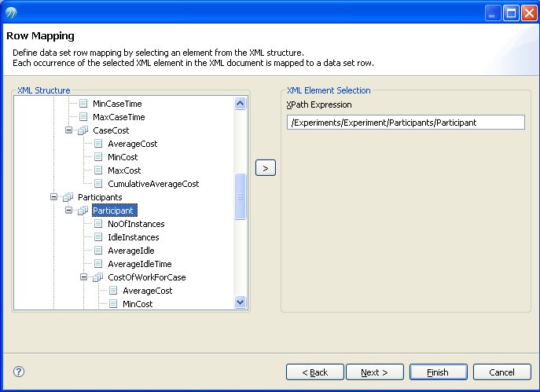
Task: Click the document icon beside NoOfInstances
Action: 98,224
